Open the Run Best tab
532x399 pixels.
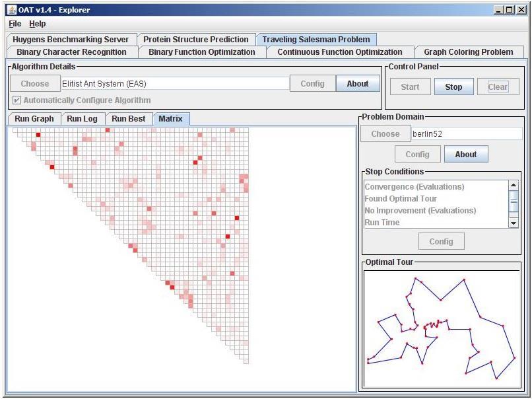coord(129,119)
